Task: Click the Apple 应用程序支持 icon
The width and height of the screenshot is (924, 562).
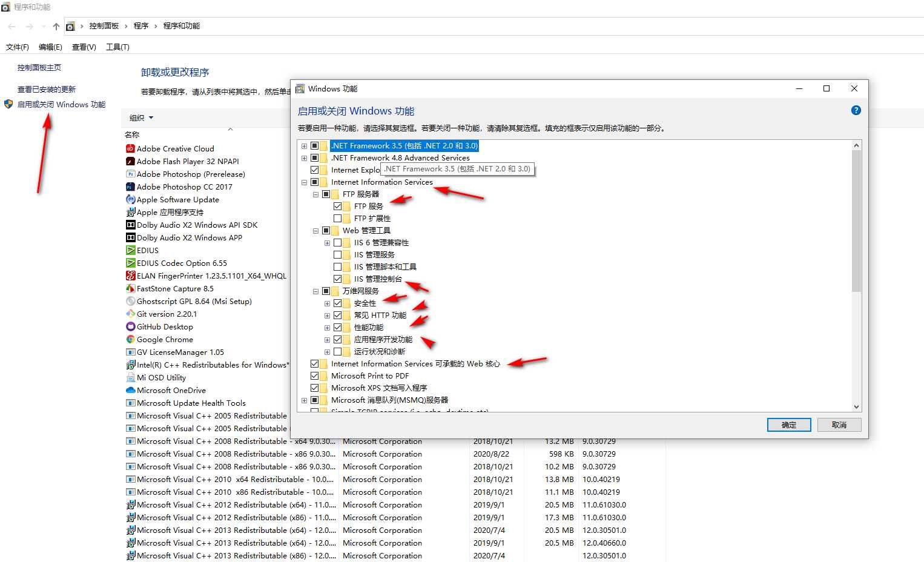Action: pyautogui.click(x=130, y=212)
